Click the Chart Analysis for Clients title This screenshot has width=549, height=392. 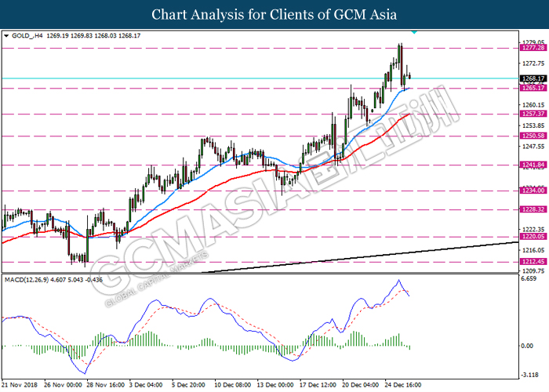pyautogui.click(x=274, y=14)
